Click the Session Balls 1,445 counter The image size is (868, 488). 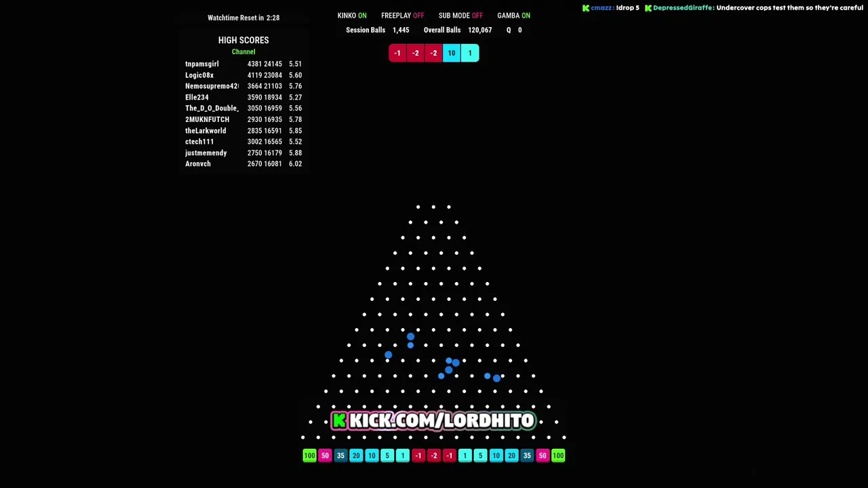pyautogui.click(x=378, y=30)
